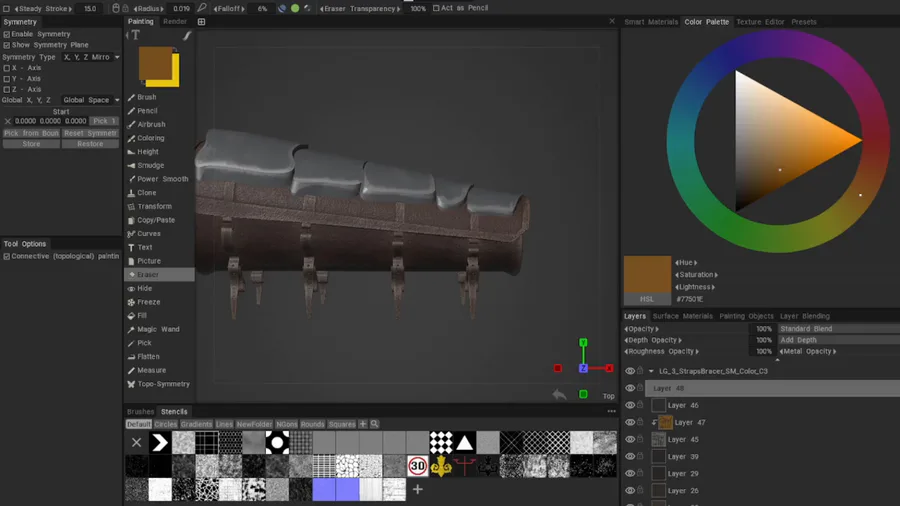The image size is (900, 506).
Task: Open the Symmetry Type dropdown
Action: pos(90,57)
